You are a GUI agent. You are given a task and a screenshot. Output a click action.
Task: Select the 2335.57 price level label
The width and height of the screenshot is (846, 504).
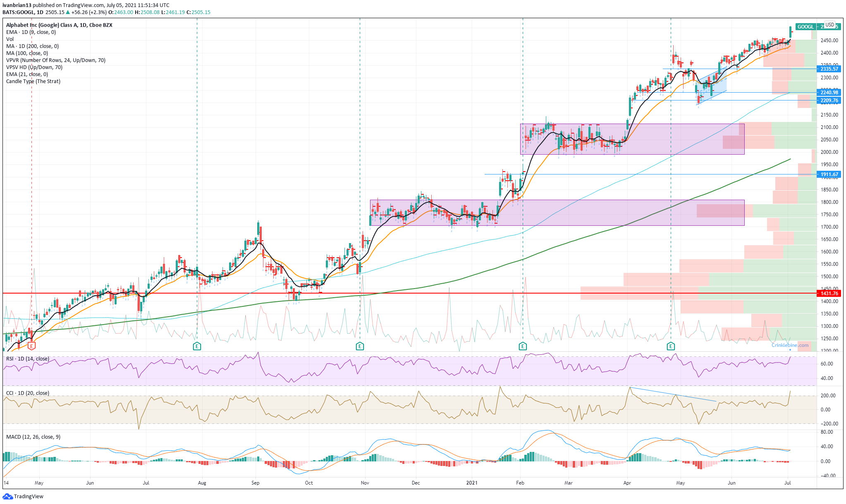coord(829,69)
